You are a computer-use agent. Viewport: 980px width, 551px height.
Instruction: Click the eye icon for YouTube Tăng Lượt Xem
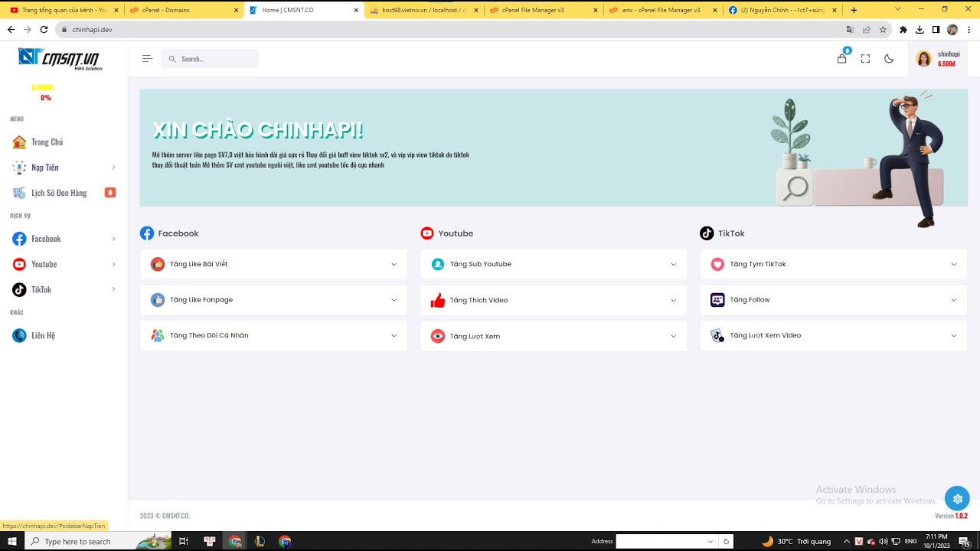438,336
